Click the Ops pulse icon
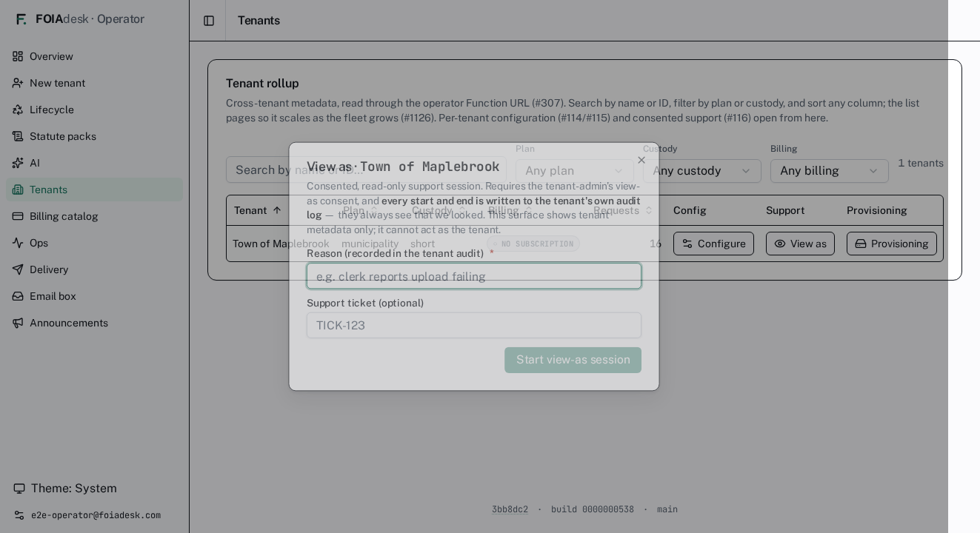This screenshot has height=533, width=980. pyautogui.click(x=18, y=243)
